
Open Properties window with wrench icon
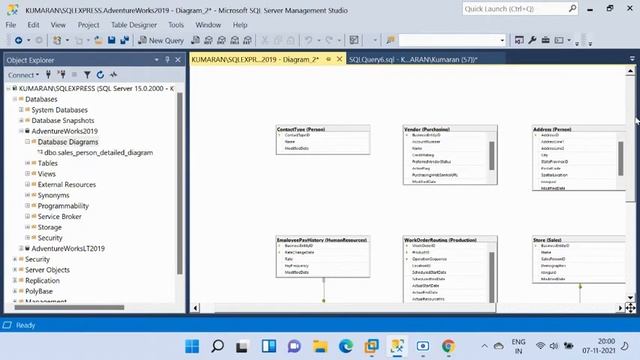pos(532,40)
